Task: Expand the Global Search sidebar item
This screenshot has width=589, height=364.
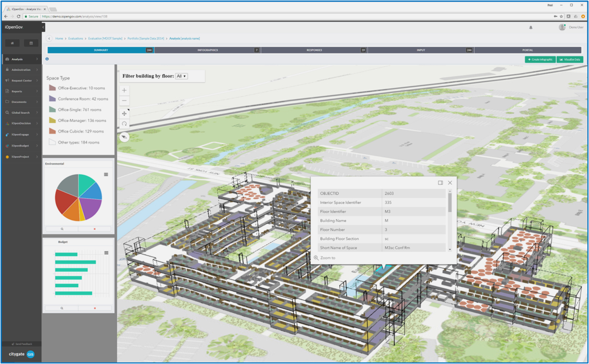Action: 22,113
